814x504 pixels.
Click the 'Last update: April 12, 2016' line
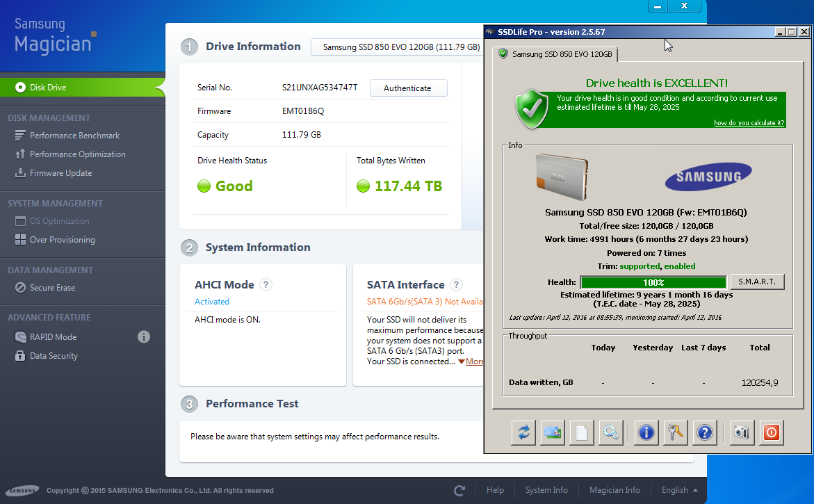(x=615, y=317)
